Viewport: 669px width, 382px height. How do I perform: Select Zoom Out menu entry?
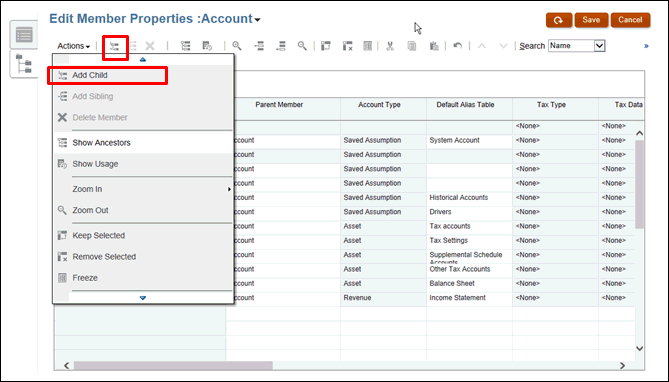[x=144, y=210]
